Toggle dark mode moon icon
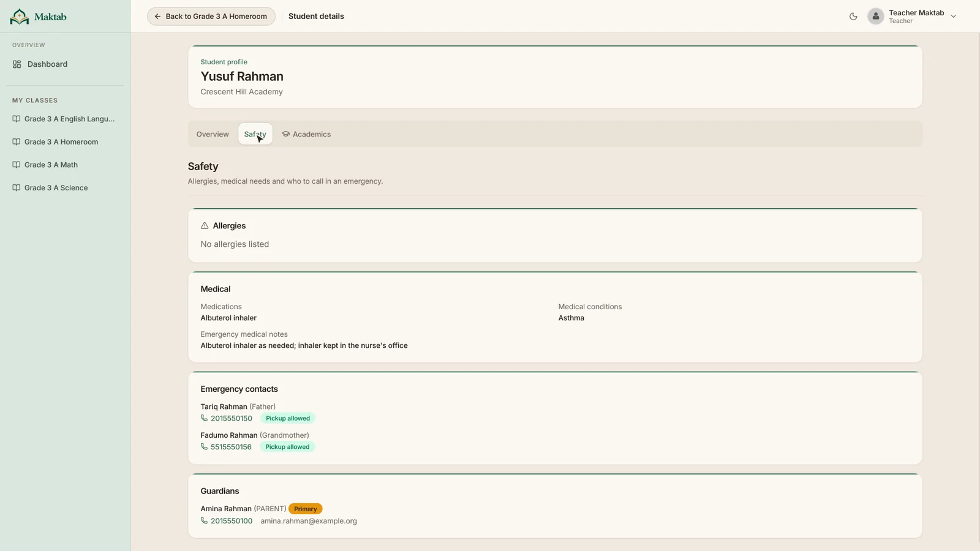 (x=853, y=17)
